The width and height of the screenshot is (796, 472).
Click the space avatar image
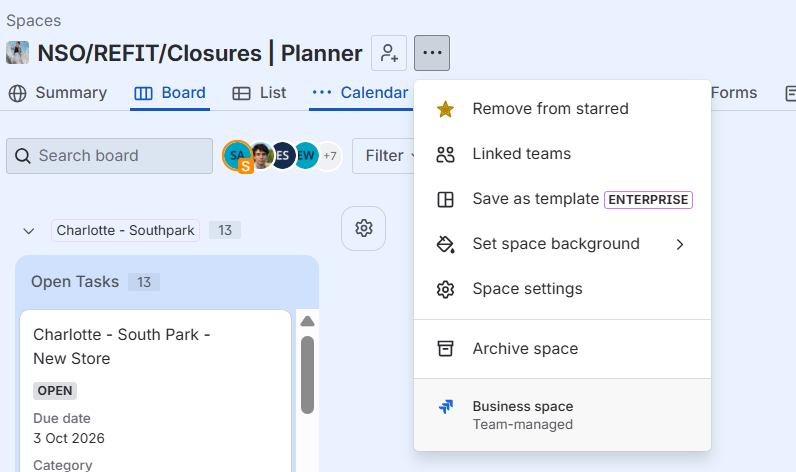(17, 53)
